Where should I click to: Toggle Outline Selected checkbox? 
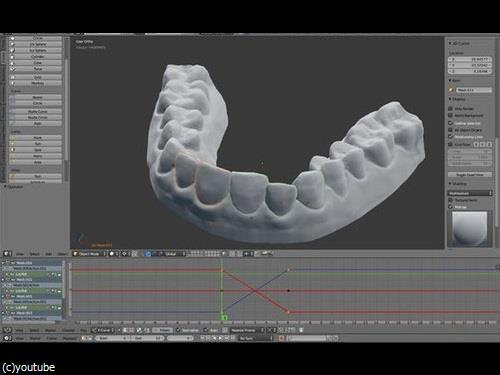pyautogui.click(x=451, y=123)
